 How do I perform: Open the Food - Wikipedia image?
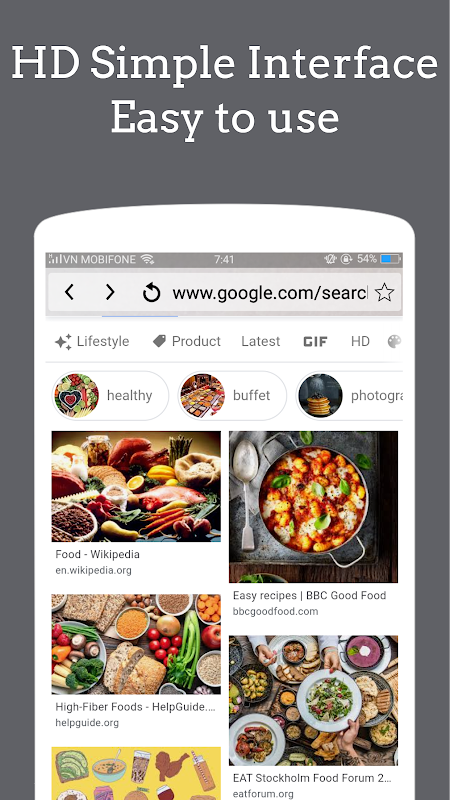point(136,486)
